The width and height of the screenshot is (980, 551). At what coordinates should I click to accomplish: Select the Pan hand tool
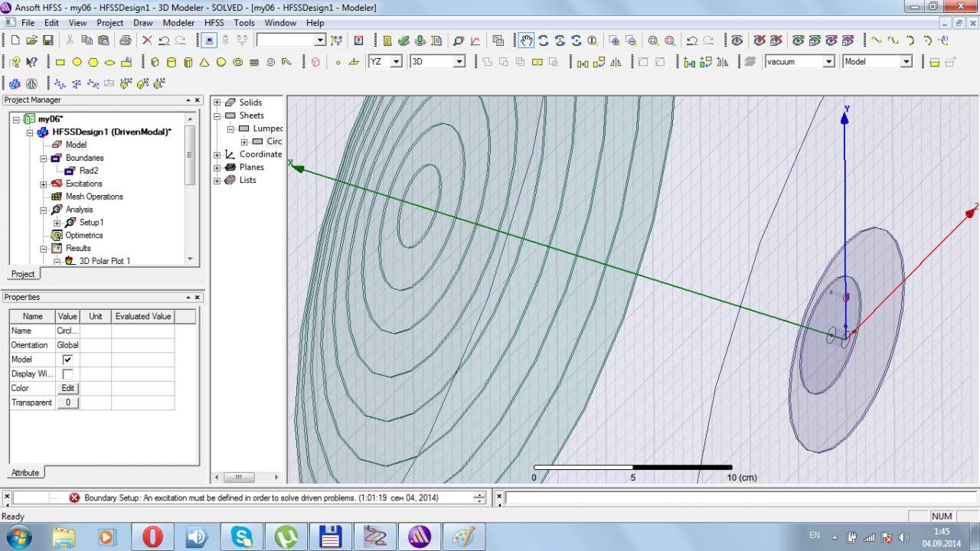point(526,41)
